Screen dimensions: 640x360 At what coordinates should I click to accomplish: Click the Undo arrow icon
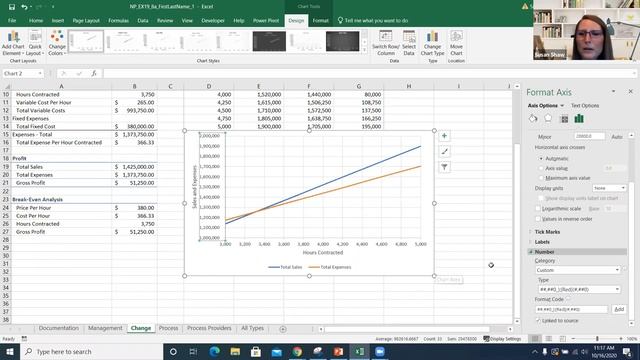24,7
